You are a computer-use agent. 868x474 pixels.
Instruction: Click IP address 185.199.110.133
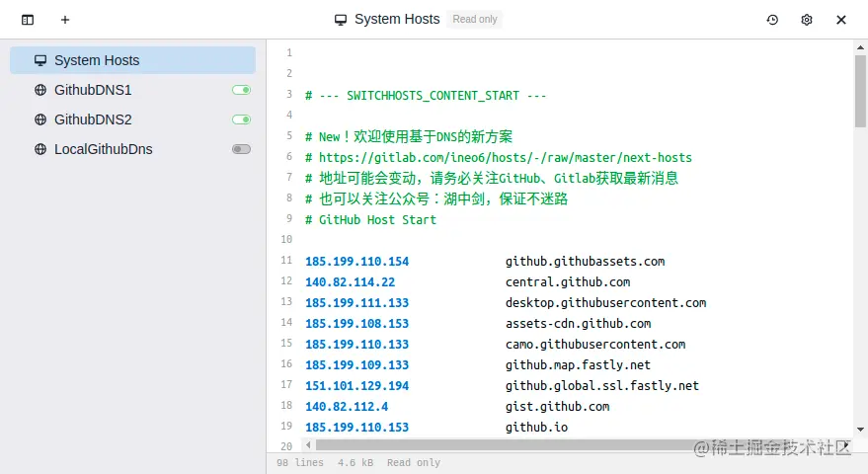[357, 345]
